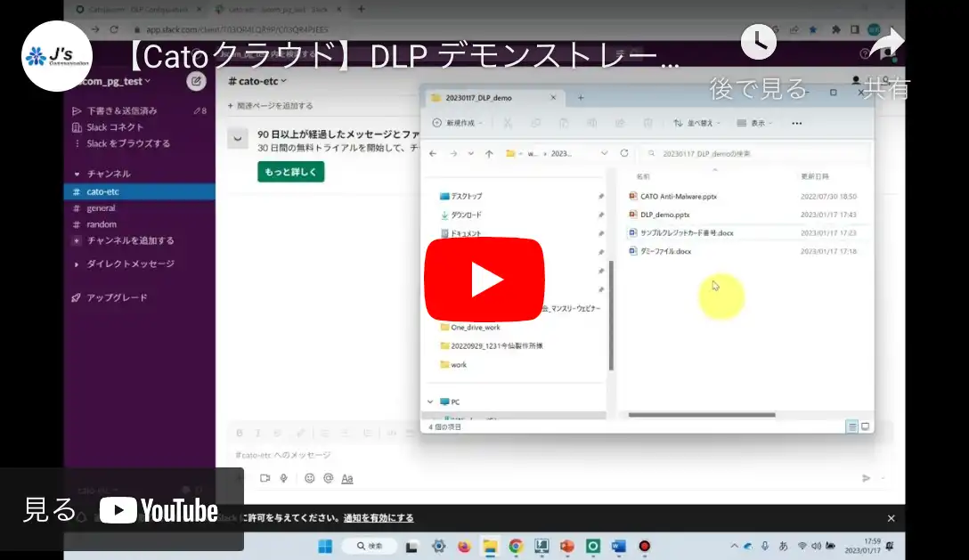Open the three-dot more options menu in Explorer
The height and width of the screenshot is (560, 969).
click(796, 123)
